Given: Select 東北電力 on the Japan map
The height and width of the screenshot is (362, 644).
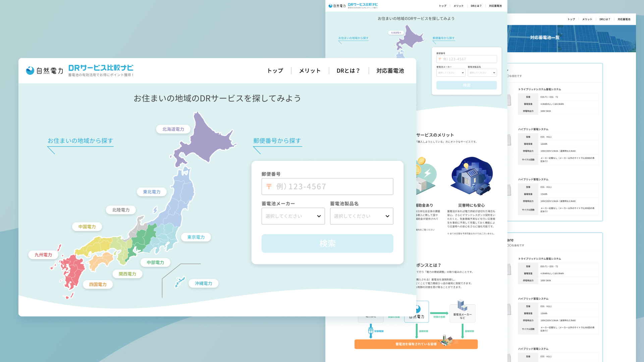Looking at the screenshot, I should [x=152, y=192].
